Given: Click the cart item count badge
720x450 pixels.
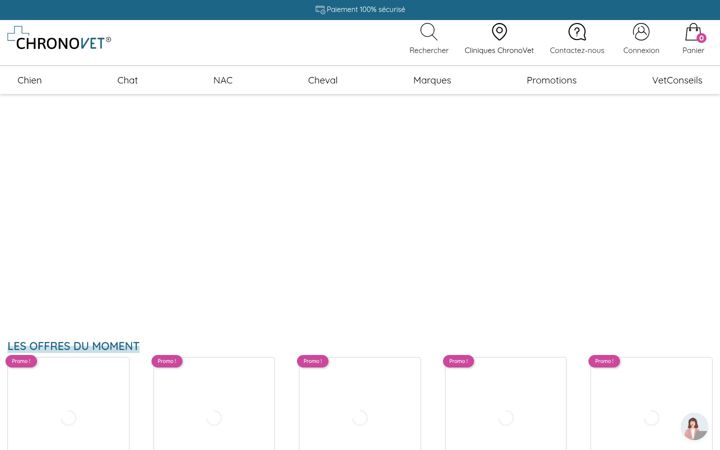Looking at the screenshot, I should pos(701,38).
